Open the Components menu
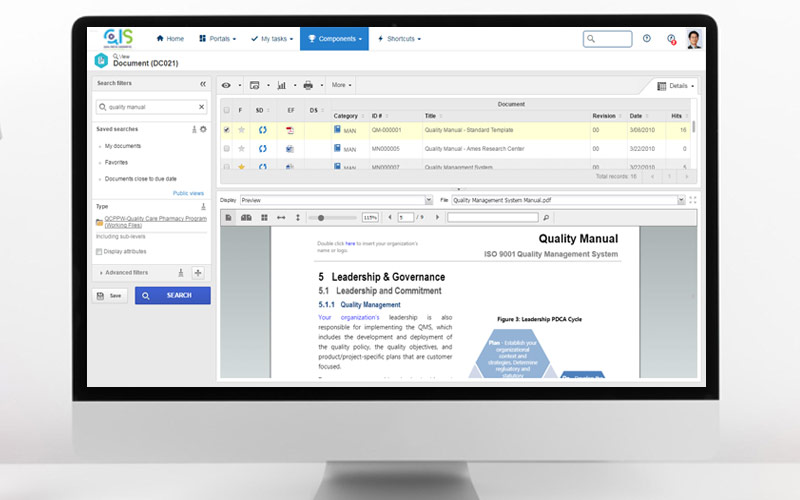Screen dimensions: 800x500 coord(333,39)
